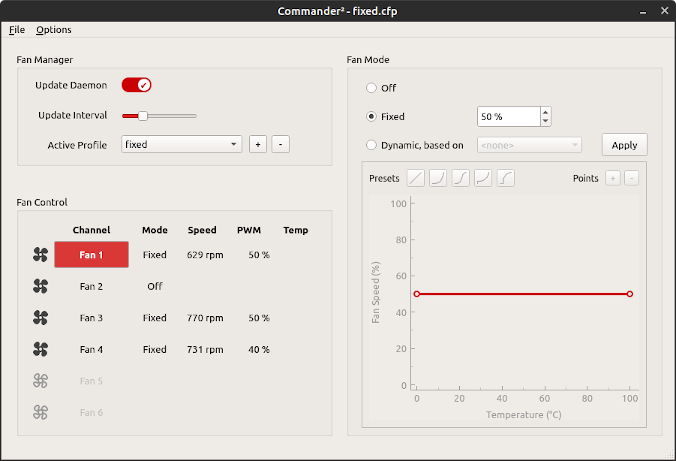Increase fixed speed with spinner up arrow
The height and width of the screenshot is (461, 676).
(545, 112)
